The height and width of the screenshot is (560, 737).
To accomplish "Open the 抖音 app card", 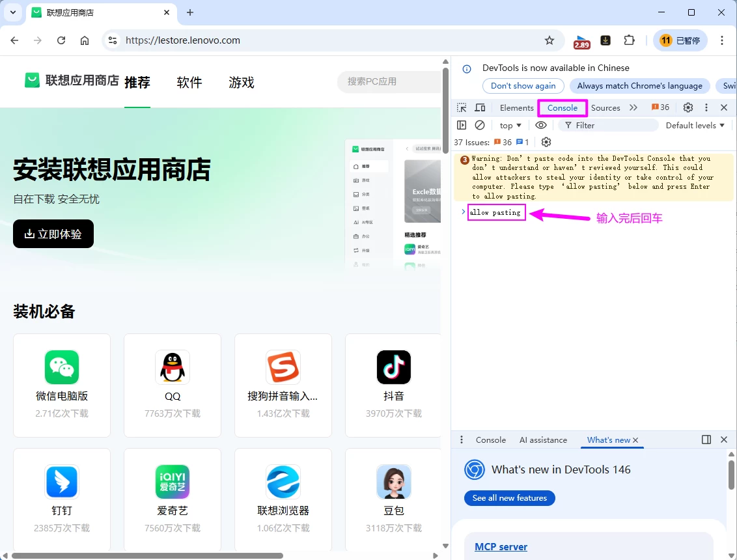I will (x=393, y=385).
